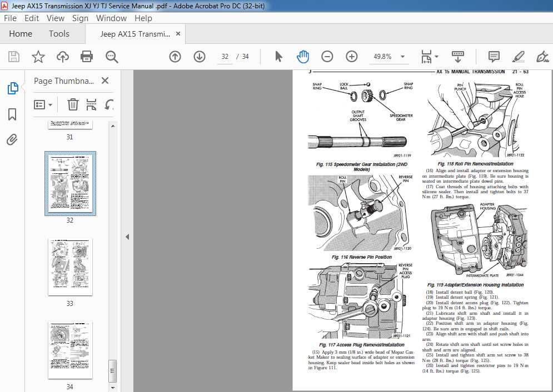This screenshot has width=553, height=392.
Task: Go to next page arrow
Action: click(200, 57)
